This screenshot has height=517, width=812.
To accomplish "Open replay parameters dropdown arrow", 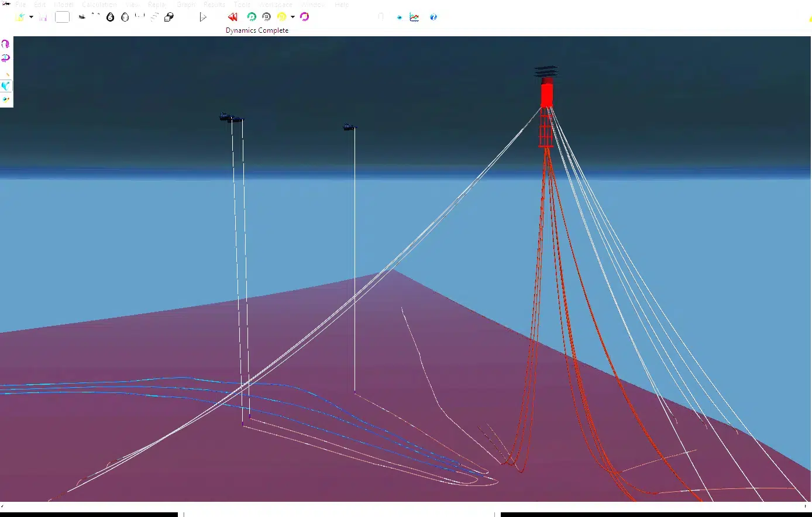I will 293,18.
